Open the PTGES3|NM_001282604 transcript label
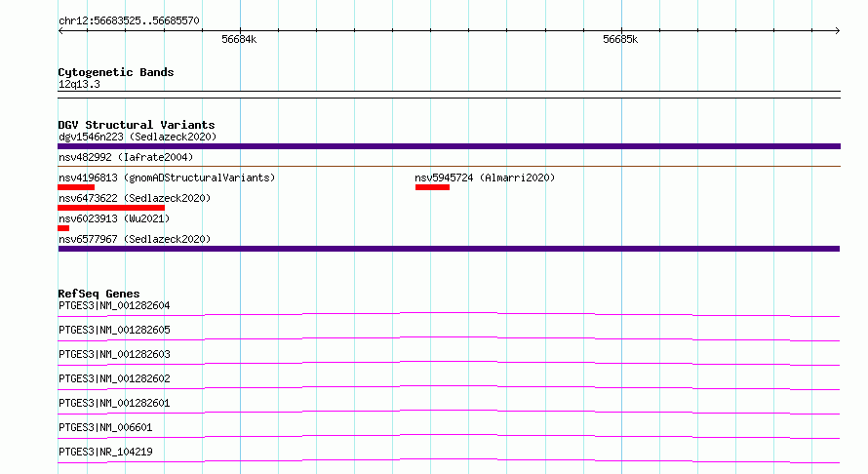Image resolution: width=868 pixels, height=474 pixels. (x=114, y=305)
